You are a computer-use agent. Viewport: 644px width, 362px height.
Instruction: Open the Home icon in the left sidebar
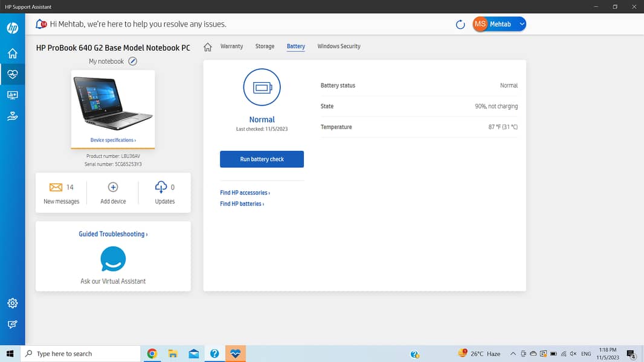[12, 54]
